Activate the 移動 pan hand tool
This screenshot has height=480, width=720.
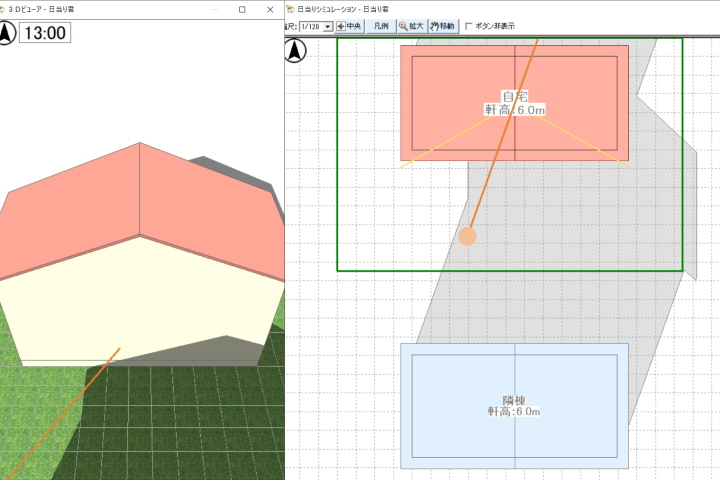click(442, 27)
